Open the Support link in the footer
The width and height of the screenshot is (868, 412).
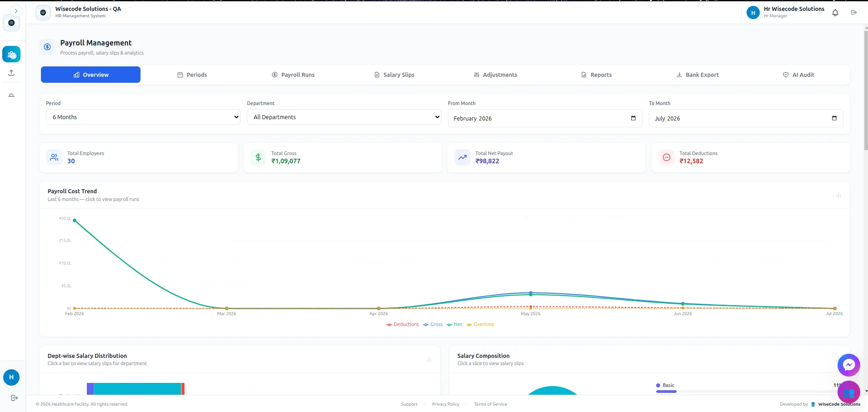(409, 404)
